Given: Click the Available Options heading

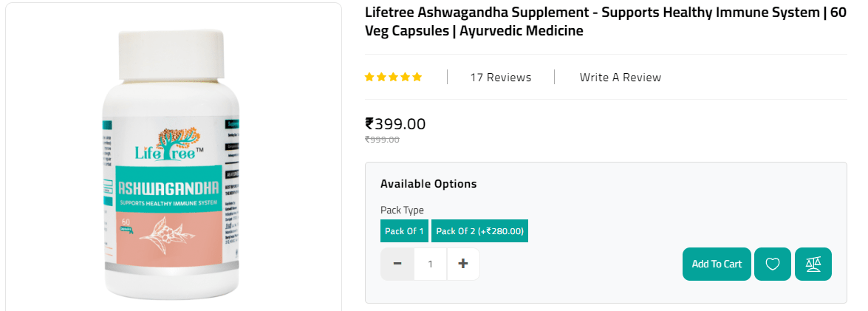Looking at the screenshot, I should 428,184.
